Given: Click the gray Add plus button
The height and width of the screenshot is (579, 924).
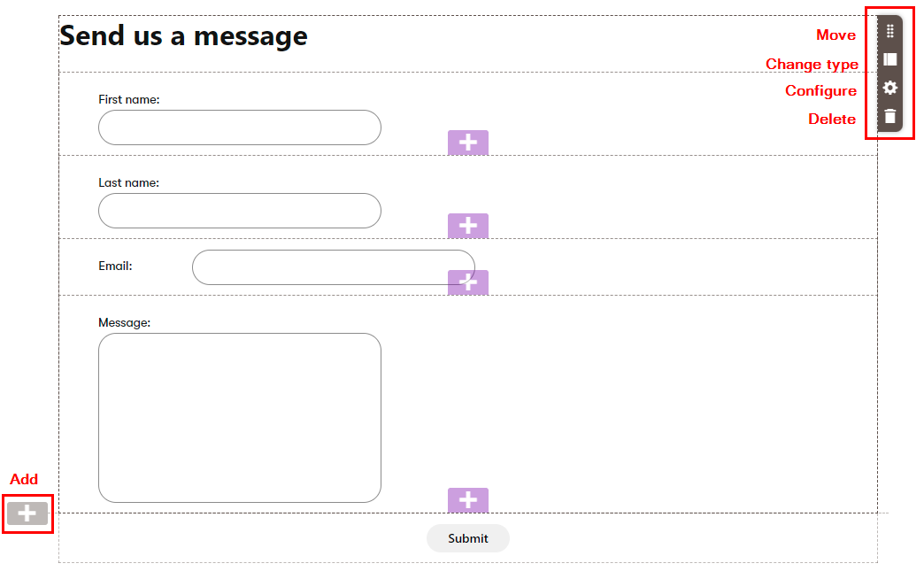Looking at the screenshot, I should point(27,513).
